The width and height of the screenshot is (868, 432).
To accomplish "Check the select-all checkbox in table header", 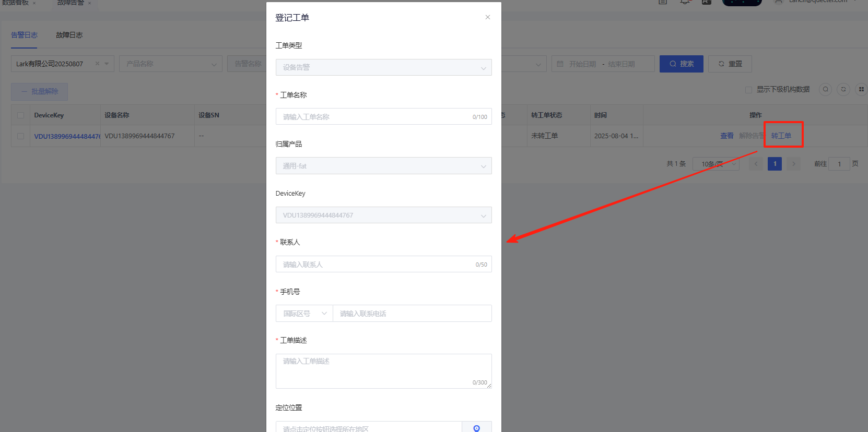I will click(x=20, y=115).
